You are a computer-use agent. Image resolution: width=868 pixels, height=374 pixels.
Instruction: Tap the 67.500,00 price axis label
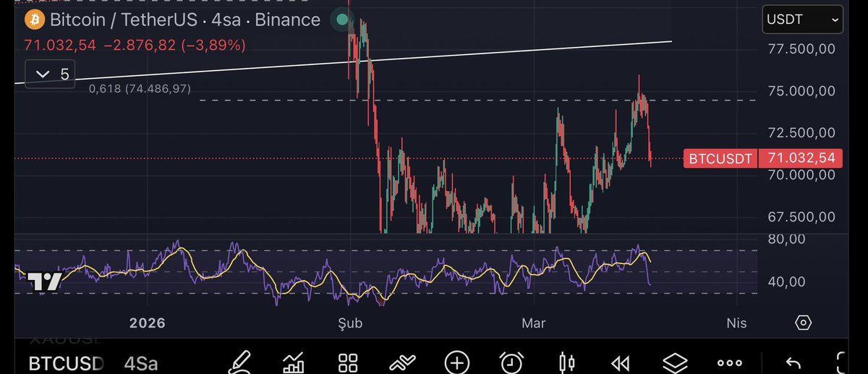pyautogui.click(x=801, y=216)
